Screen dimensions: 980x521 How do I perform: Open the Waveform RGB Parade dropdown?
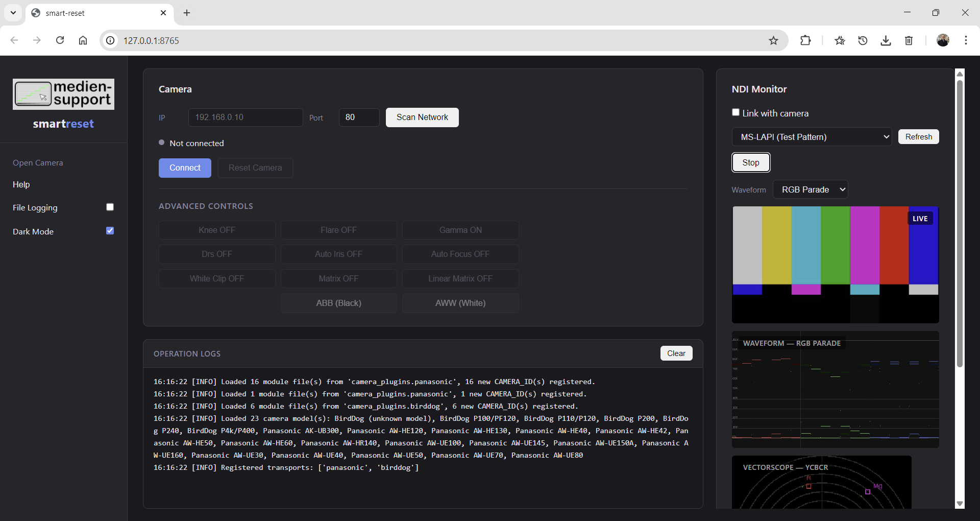(811, 189)
